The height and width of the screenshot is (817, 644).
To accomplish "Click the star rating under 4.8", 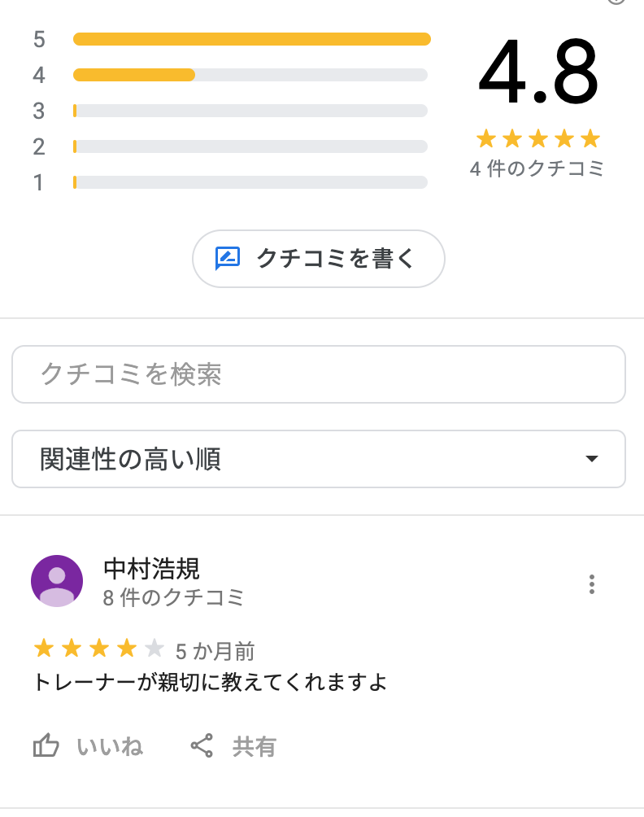I will click(x=537, y=139).
